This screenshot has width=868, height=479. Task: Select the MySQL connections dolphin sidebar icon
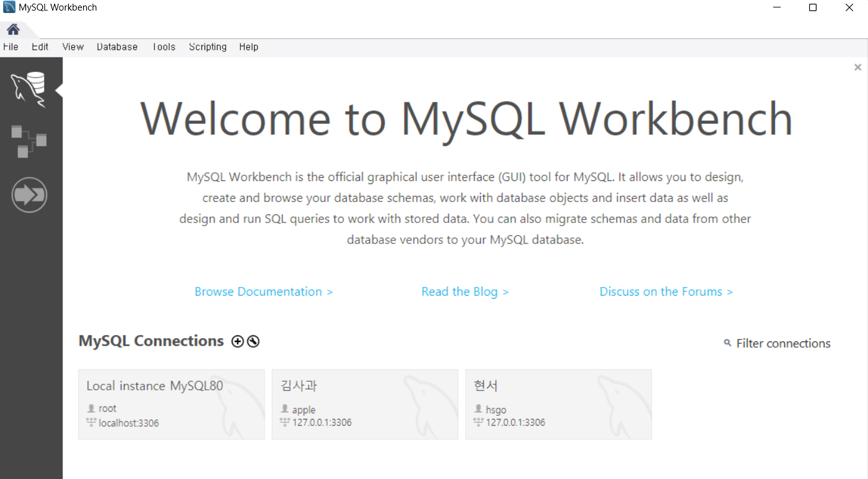(28, 90)
